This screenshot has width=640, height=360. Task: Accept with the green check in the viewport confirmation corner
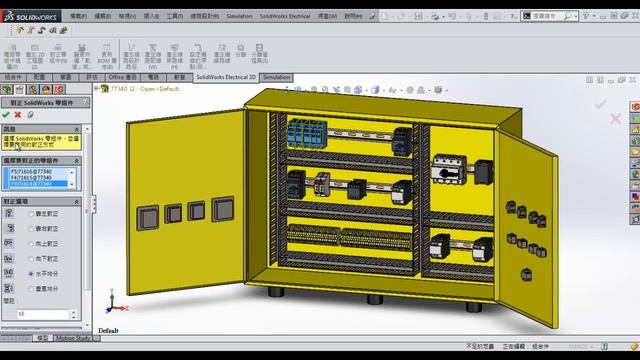tap(600, 105)
